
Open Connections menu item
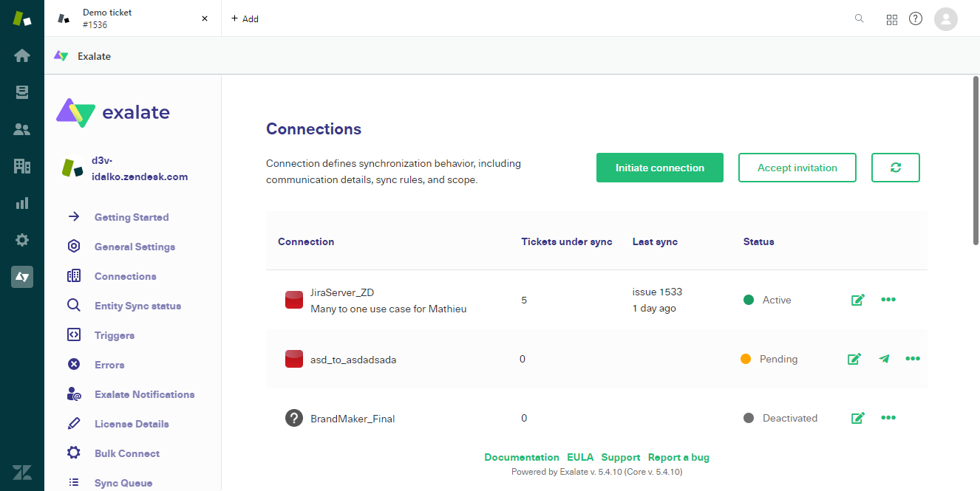(126, 276)
